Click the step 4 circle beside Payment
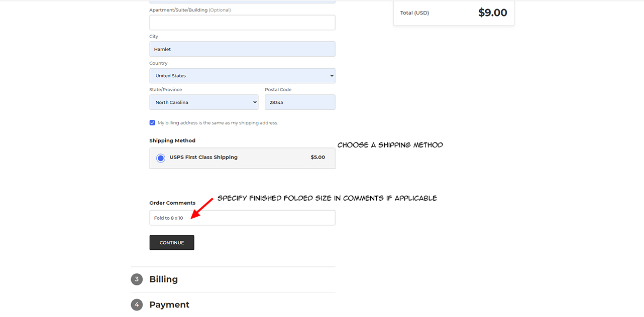 pyautogui.click(x=137, y=304)
